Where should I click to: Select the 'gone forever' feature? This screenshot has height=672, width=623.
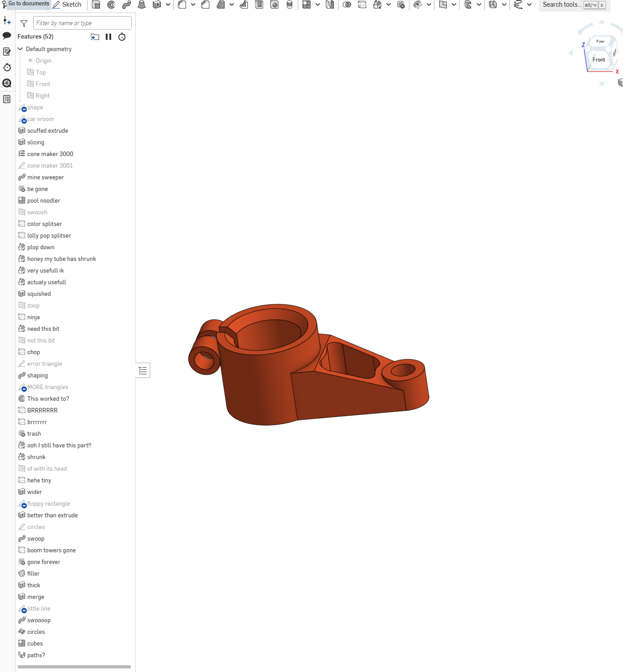[43, 562]
